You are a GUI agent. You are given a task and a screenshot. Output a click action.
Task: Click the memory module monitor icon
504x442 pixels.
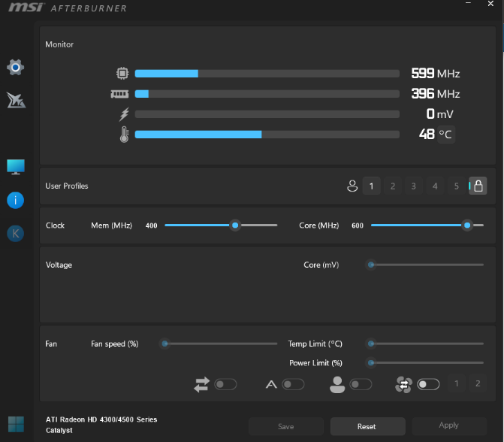[119, 94]
